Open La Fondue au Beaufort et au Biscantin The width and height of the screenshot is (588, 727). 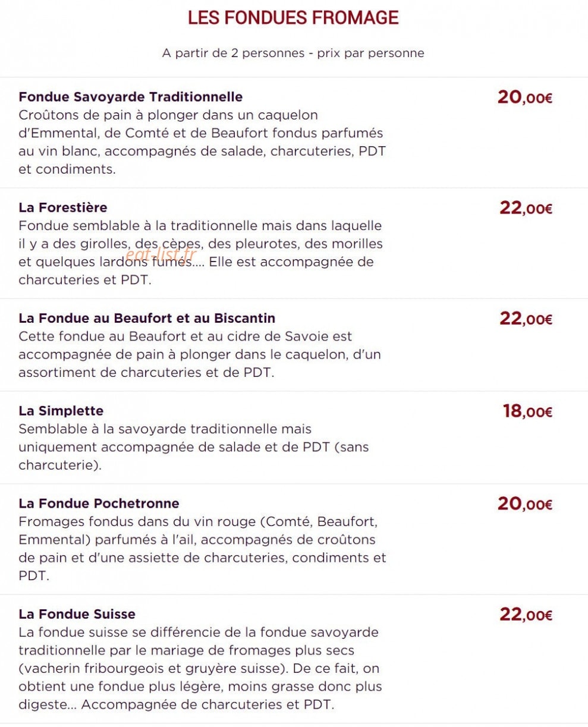click(x=147, y=318)
